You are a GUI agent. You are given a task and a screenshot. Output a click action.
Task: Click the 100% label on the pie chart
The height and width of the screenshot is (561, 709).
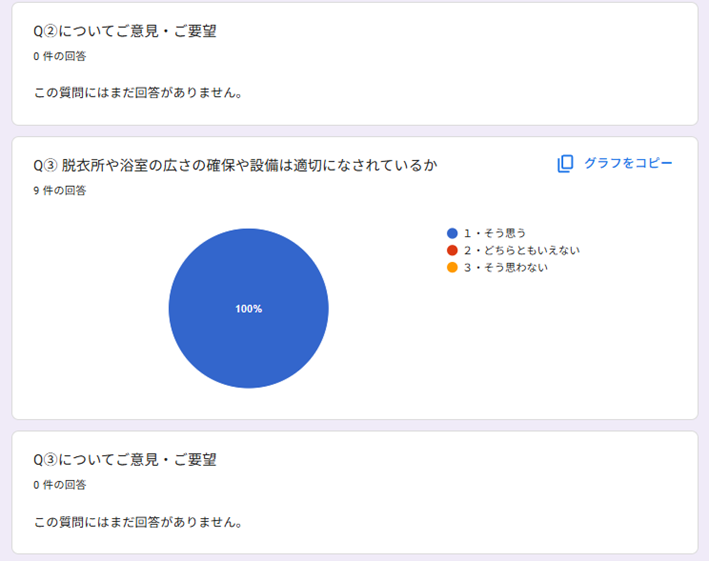pos(248,309)
